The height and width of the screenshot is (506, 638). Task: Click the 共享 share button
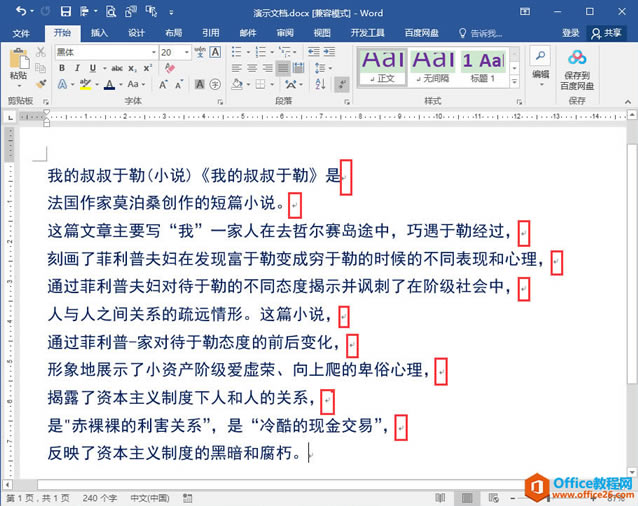[x=606, y=33]
